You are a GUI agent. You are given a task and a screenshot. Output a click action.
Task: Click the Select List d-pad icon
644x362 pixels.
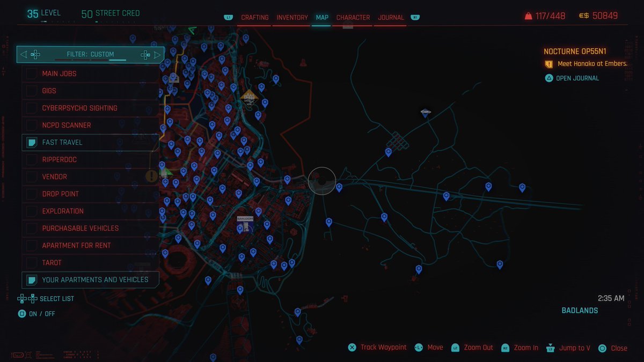click(x=27, y=299)
